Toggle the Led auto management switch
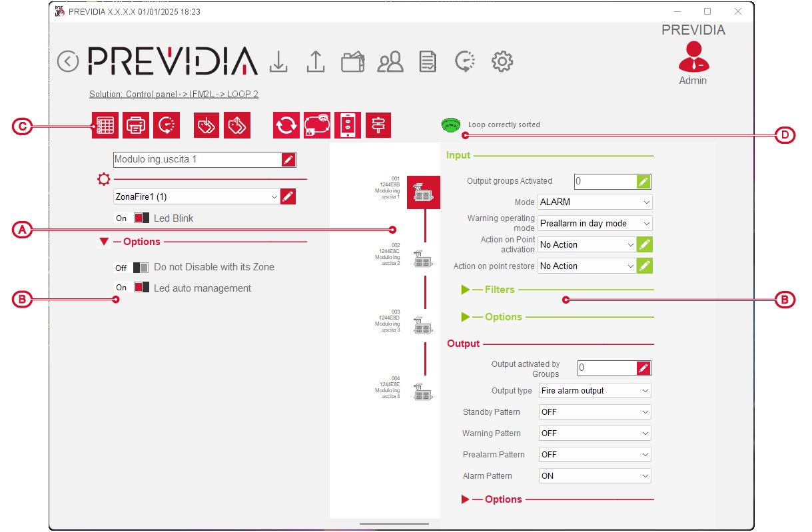The image size is (812, 532). [141, 288]
